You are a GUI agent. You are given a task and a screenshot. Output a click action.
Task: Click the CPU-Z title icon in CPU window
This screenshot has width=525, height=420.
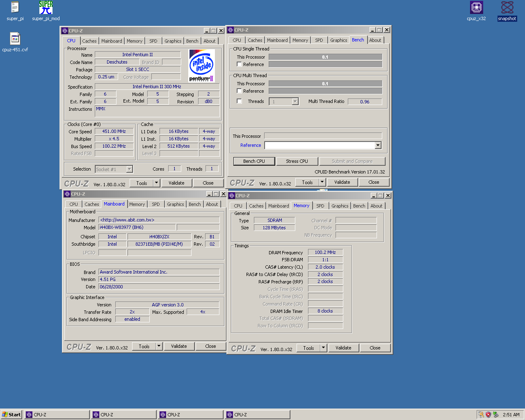(64, 31)
